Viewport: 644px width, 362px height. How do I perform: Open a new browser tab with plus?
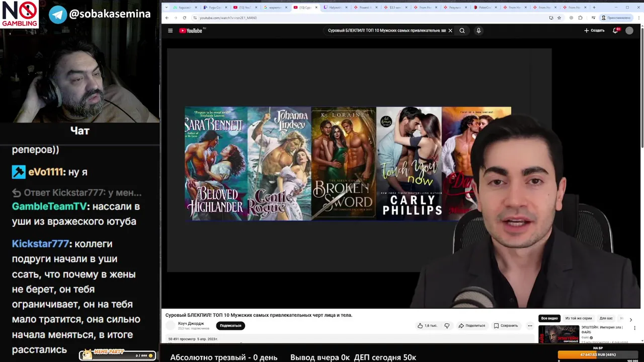[x=594, y=8]
